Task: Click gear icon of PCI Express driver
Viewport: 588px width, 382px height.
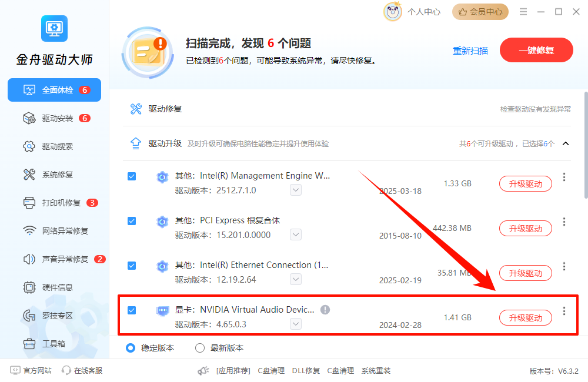Action: pyautogui.click(x=162, y=222)
